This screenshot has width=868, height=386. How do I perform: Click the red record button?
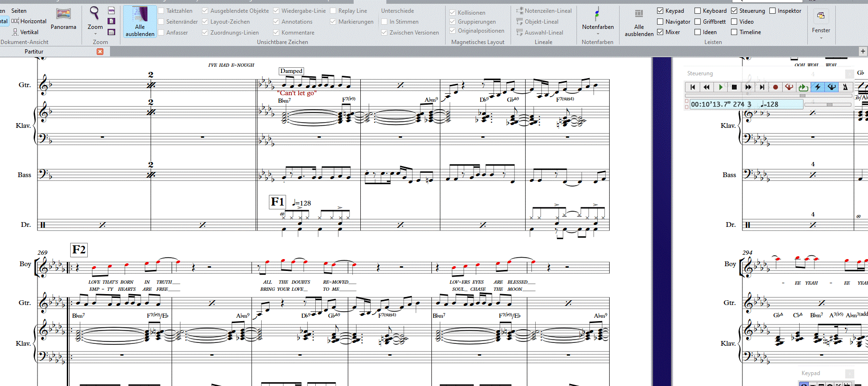click(776, 87)
